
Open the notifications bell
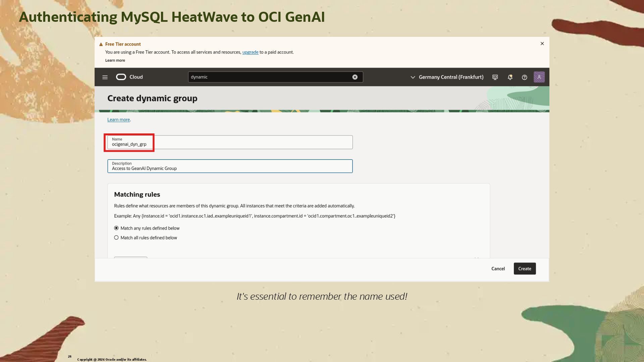[x=510, y=77]
